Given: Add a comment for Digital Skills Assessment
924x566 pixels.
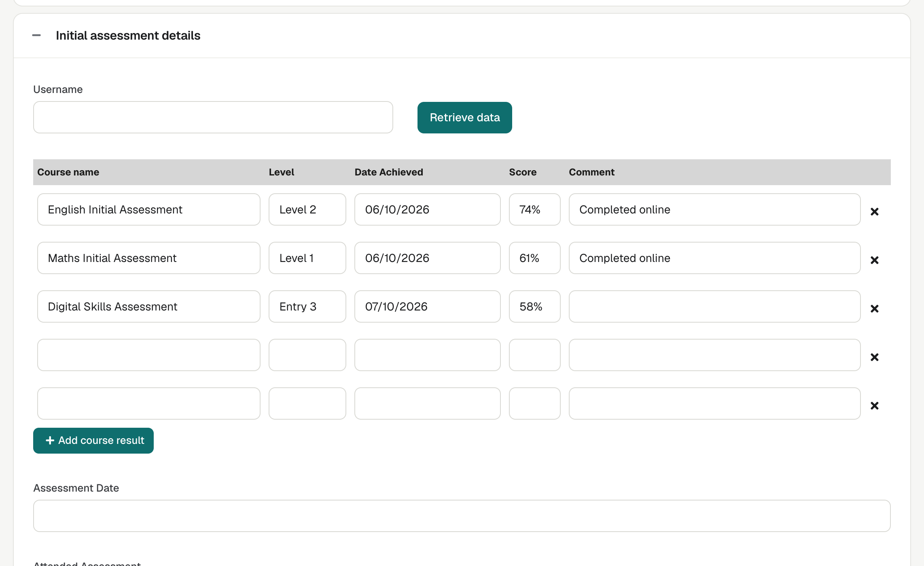Looking at the screenshot, I should click(x=714, y=306).
